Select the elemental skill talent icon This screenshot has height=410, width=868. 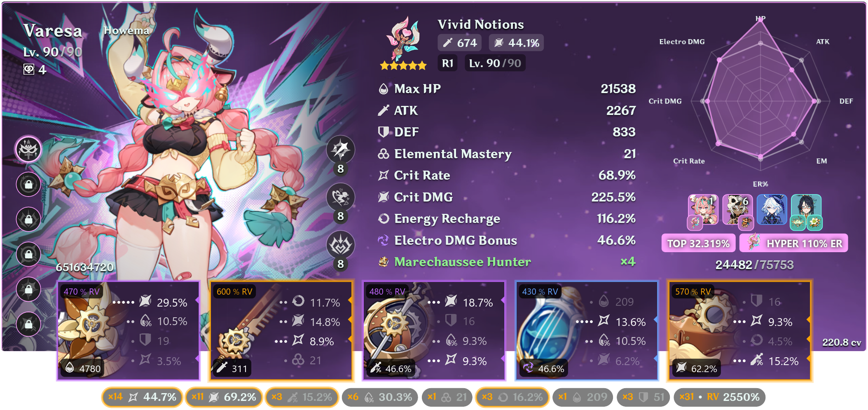[x=340, y=197]
